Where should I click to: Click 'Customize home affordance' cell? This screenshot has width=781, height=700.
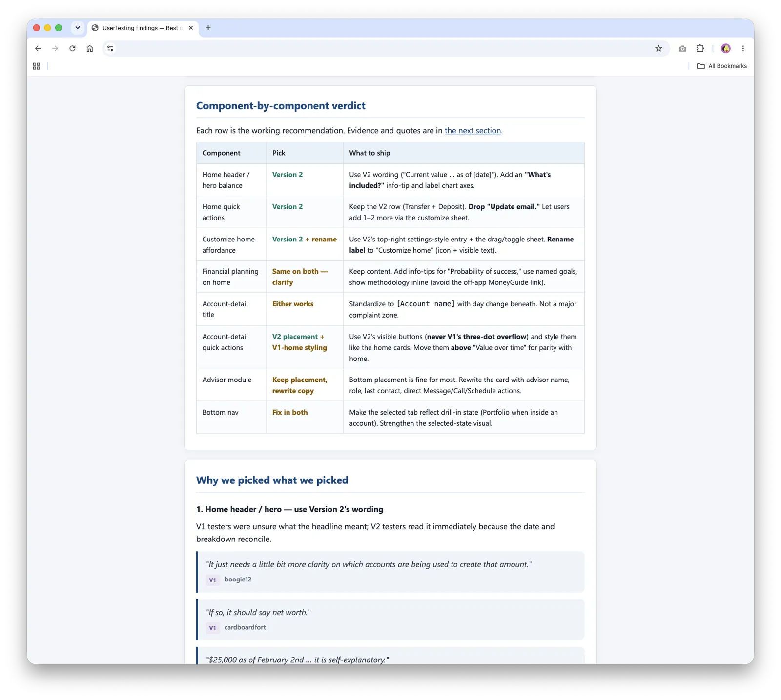(231, 244)
